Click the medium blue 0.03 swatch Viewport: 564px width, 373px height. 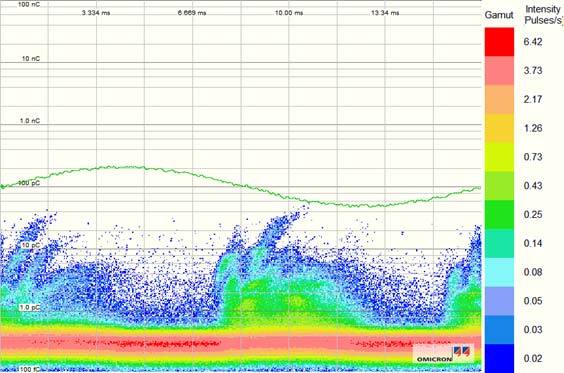[x=499, y=329]
